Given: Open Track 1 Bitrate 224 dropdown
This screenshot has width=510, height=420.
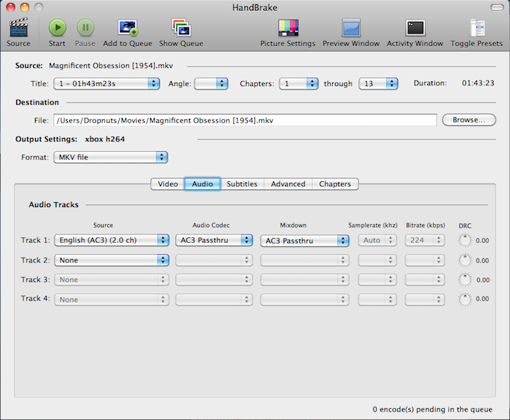Looking at the screenshot, I should 425,240.
